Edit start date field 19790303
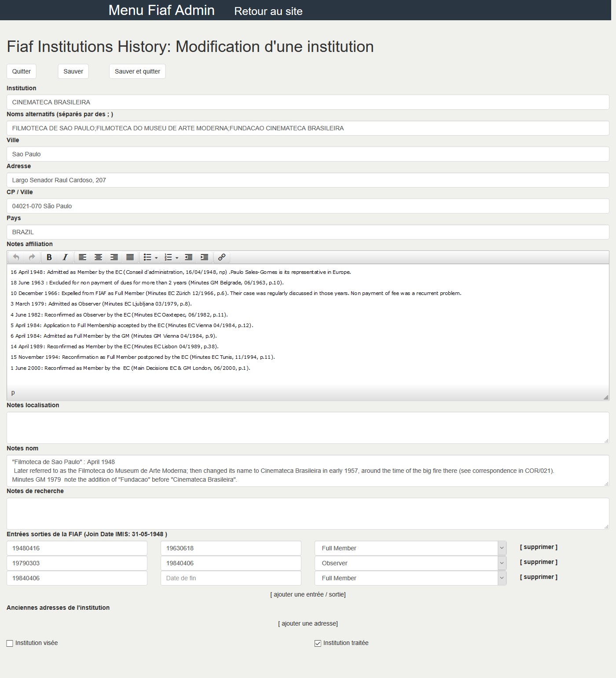Screen dimensions: 616x678 (77, 563)
